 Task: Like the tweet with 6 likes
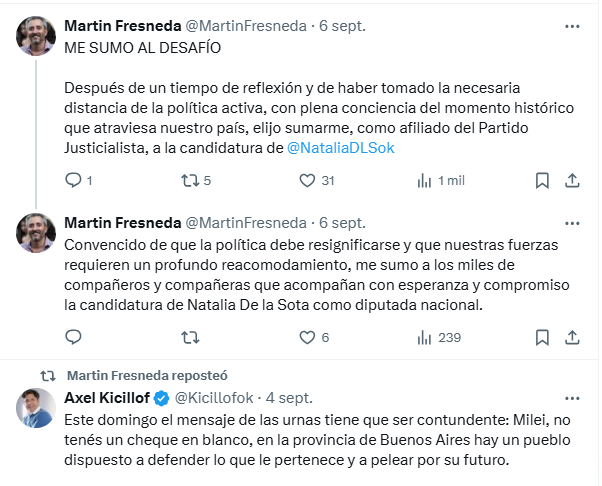(308, 338)
